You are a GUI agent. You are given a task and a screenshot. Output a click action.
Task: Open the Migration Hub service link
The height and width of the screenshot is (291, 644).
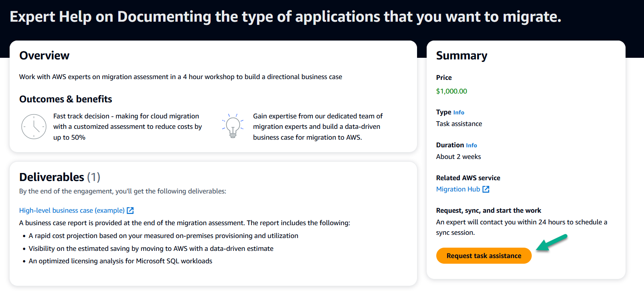click(458, 189)
